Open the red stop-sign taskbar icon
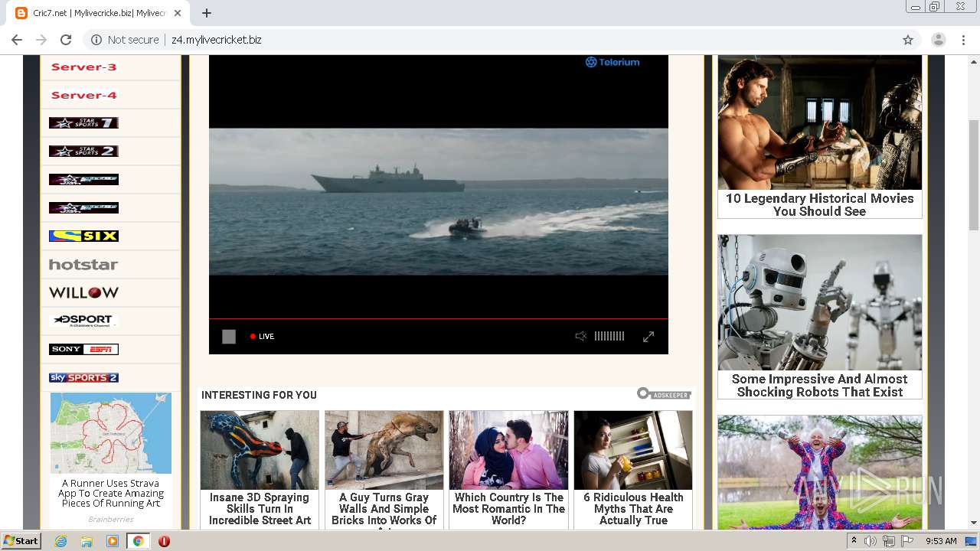The width and height of the screenshot is (980, 551). click(x=164, y=541)
